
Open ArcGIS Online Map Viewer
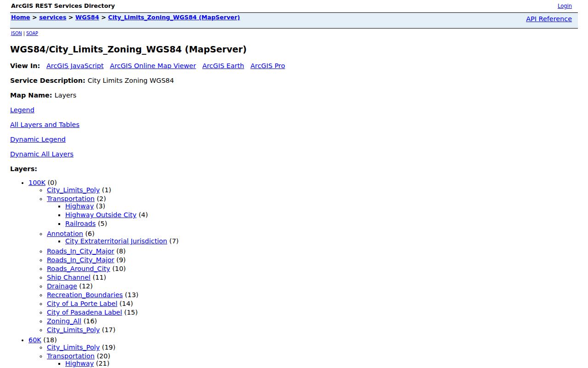(x=153, y=66)
